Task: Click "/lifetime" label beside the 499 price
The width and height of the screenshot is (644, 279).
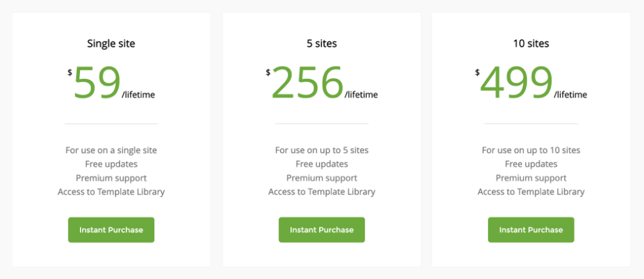Action: 570,95
